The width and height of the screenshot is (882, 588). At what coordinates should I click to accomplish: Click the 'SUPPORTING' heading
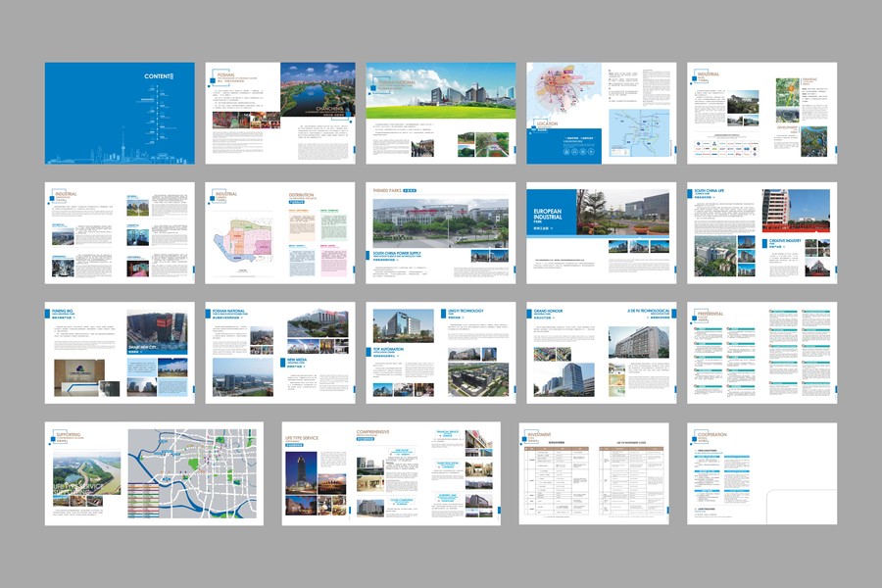point(69,434)
